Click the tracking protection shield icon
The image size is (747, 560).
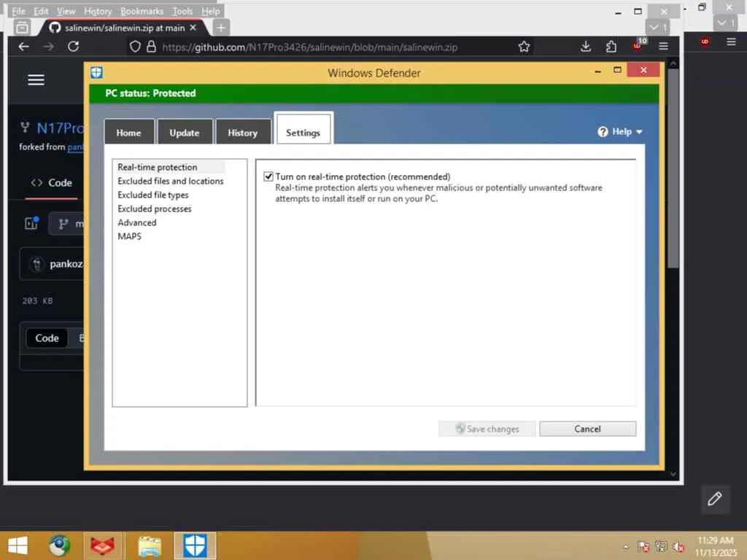point(135,47)
